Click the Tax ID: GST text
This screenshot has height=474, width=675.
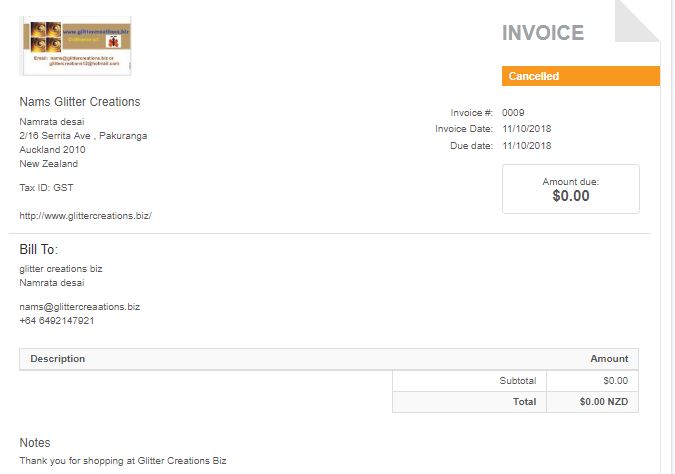tap(46, 188)
